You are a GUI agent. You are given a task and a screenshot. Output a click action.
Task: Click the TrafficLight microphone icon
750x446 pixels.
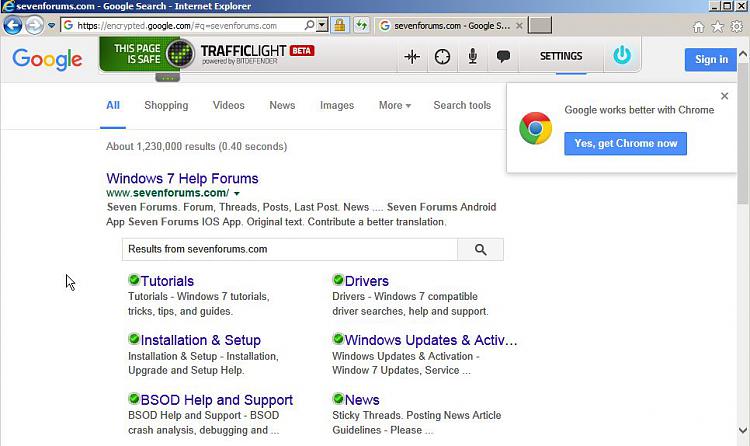point(473,56)
